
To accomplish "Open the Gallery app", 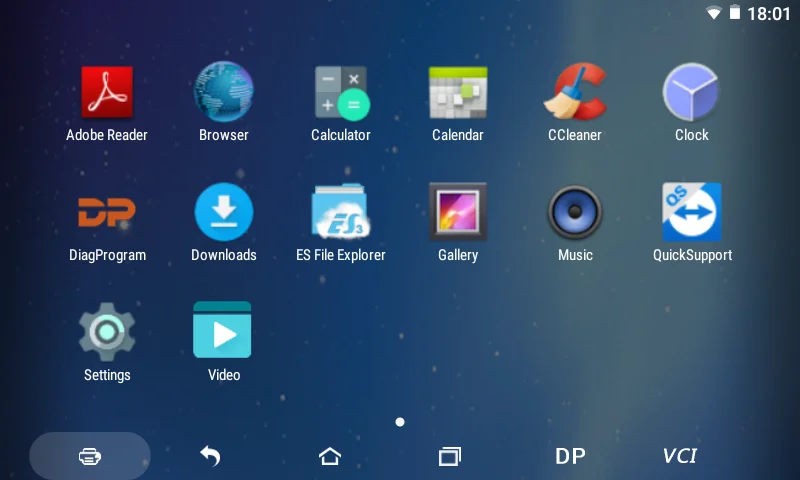I will [458, 211].
